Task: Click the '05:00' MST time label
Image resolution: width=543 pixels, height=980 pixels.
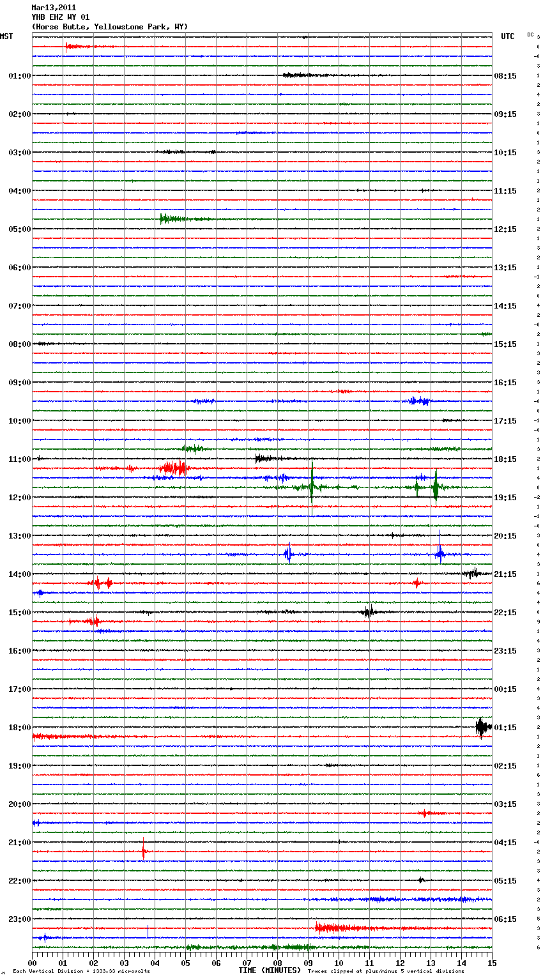Action: pyautogui.click(x=20, y=229)
